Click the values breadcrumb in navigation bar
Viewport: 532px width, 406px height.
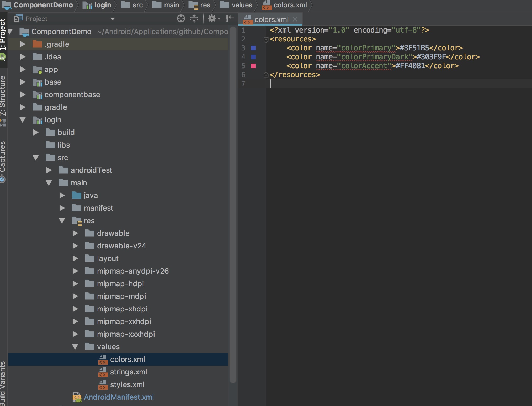click(241, 5)
